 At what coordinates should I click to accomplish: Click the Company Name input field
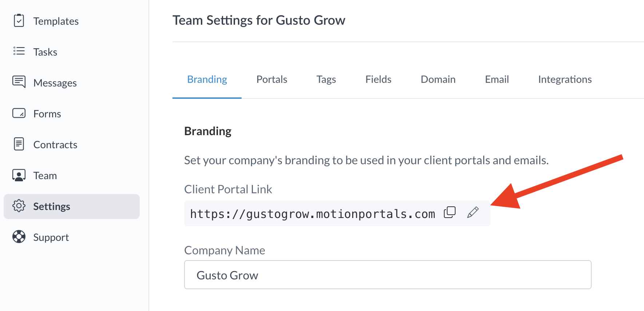pyautogui.click(x=387, y=275)
